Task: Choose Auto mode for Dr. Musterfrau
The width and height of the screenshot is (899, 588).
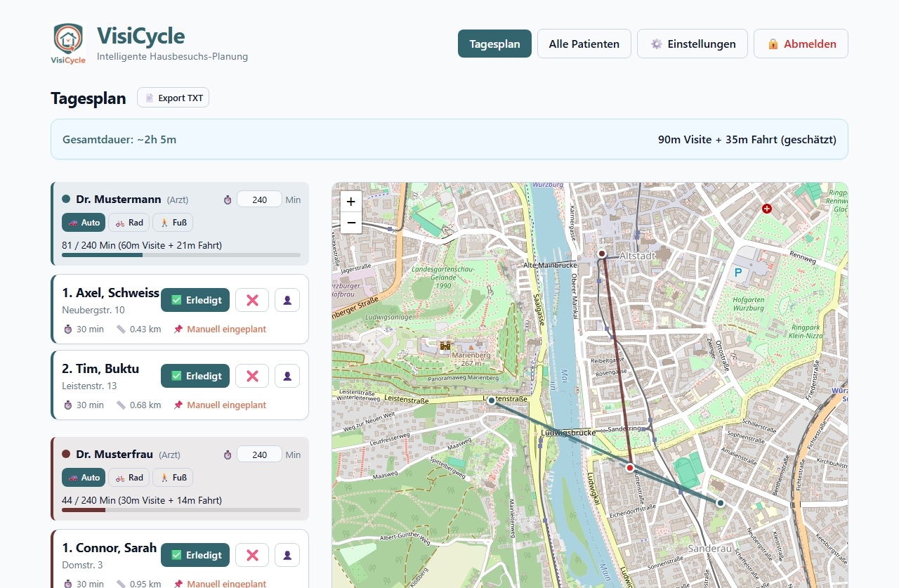Action: (84, 478)
